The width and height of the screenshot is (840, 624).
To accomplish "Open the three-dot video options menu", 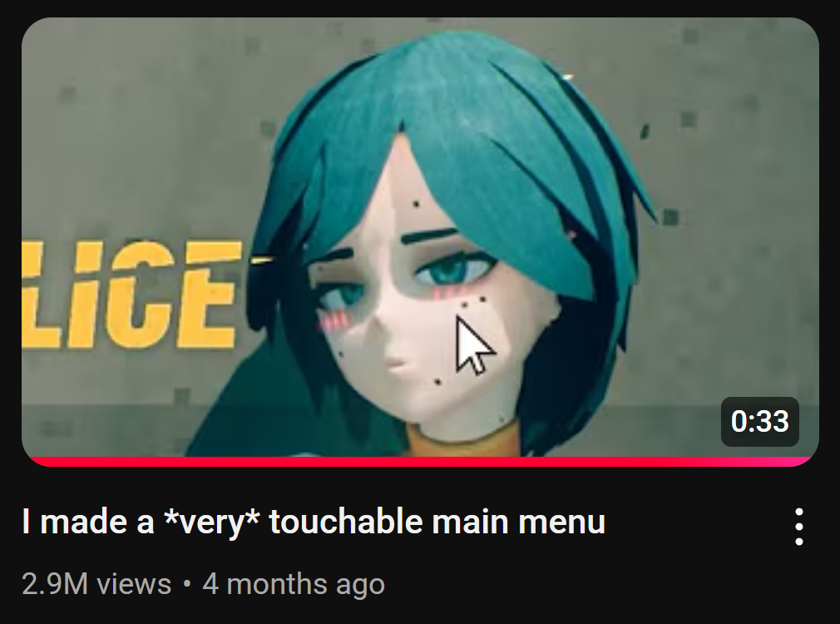I will (798, 527).
